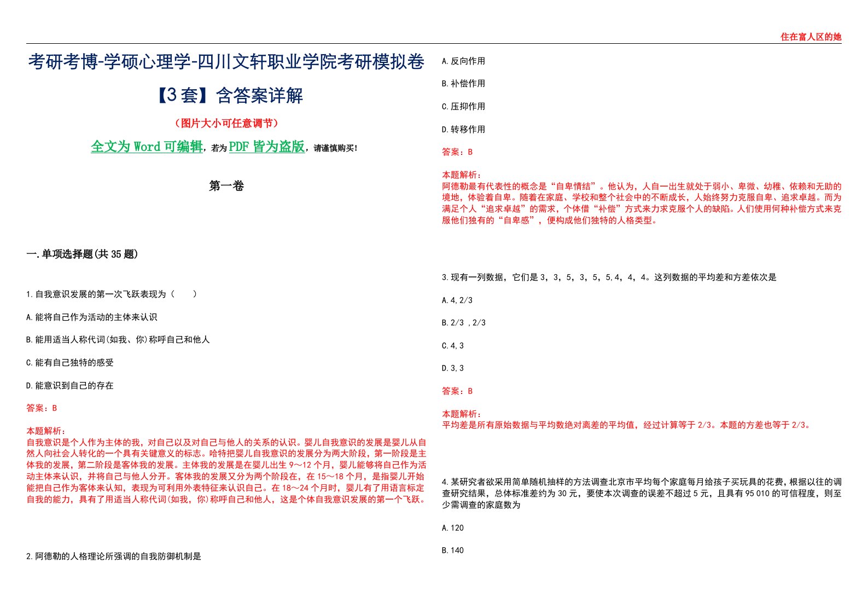Select option D.能意识到自己的存在
The height and width of the screenshot is (614, 868).
[70, 386]
